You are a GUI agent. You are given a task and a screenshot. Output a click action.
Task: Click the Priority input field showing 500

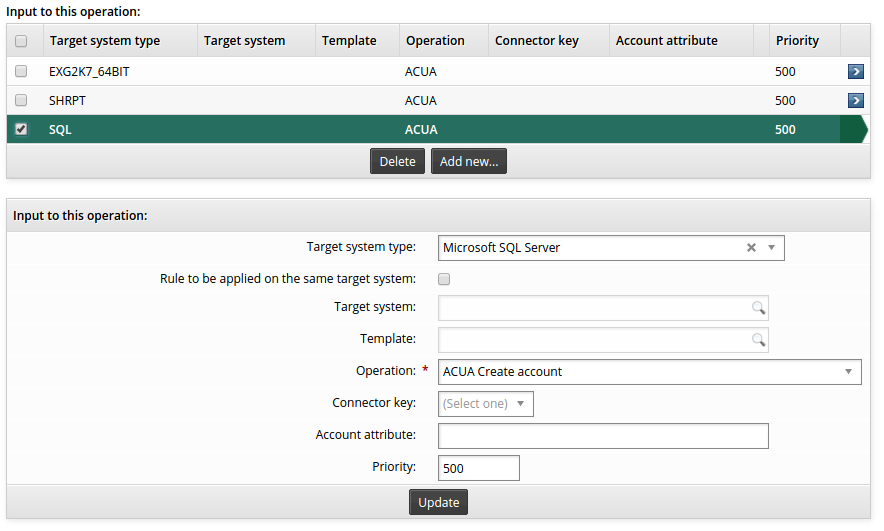(x=478, y=468)
